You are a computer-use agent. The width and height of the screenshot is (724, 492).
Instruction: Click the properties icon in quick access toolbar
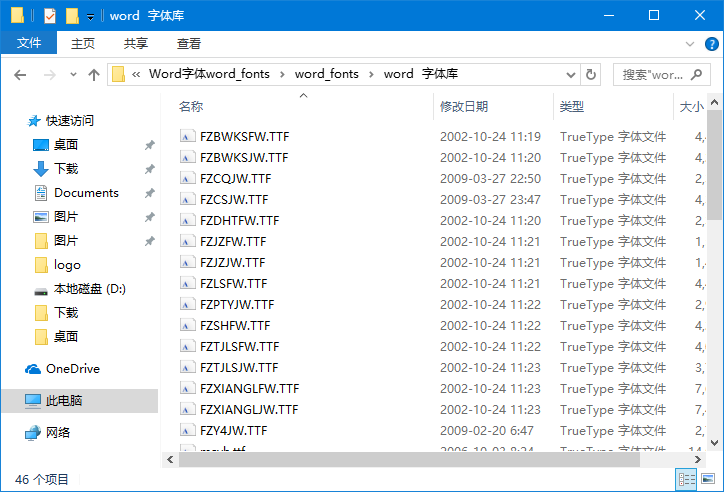tap(50, 16)
